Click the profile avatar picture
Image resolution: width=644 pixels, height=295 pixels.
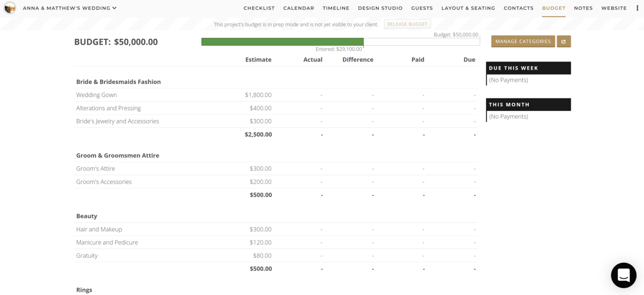(10, 8)
